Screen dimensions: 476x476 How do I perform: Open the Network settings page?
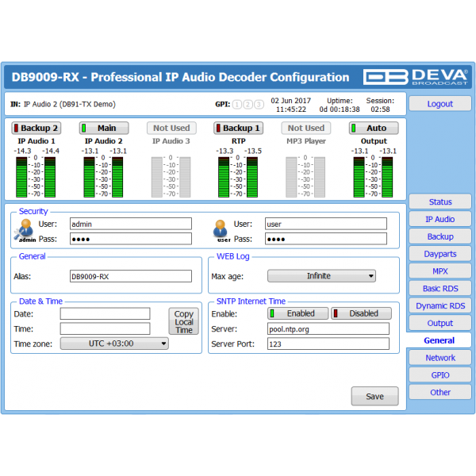(x=440, y=358)
